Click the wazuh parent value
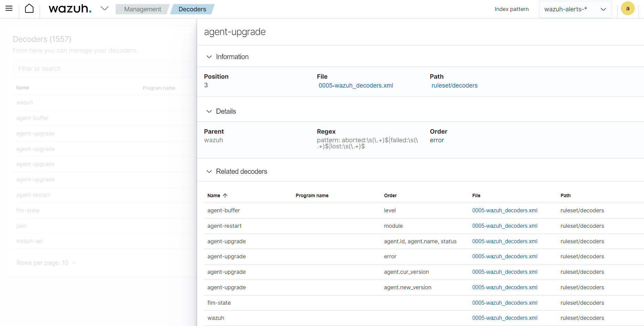Image resolution: width=644 pixels, height=326 pixels. point(213,140)
